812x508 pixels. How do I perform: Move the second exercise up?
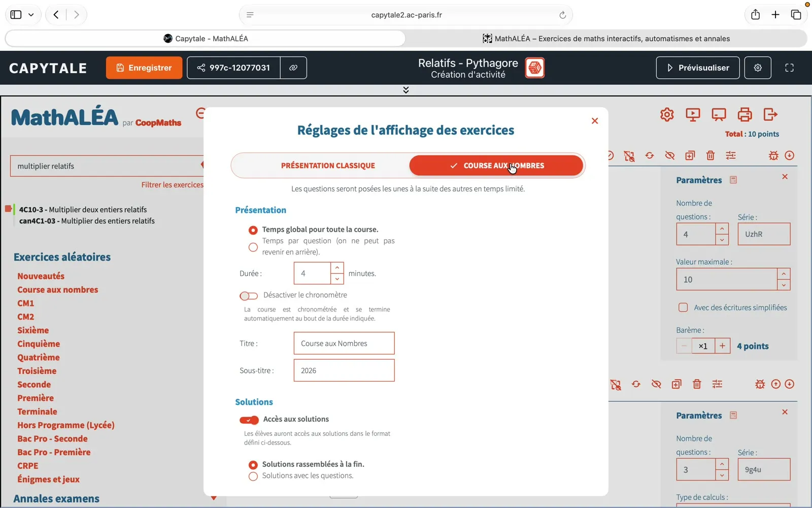pos(775,384)
